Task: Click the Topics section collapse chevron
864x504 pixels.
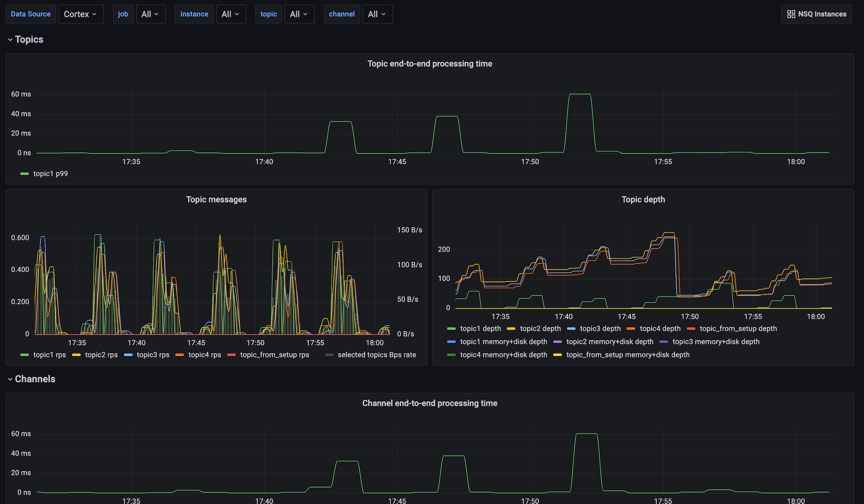Action: (x=10, y=39)
